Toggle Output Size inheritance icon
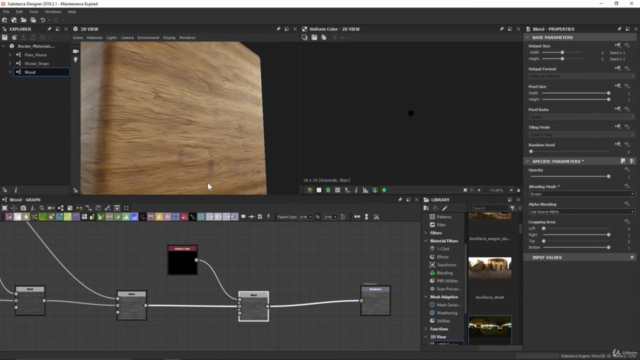640x360 pixels. [618, 45]
